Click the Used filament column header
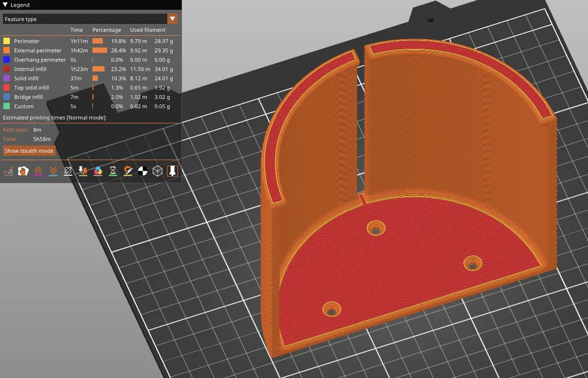This screenshot has width=588, height=378. [x=147, y=30]
